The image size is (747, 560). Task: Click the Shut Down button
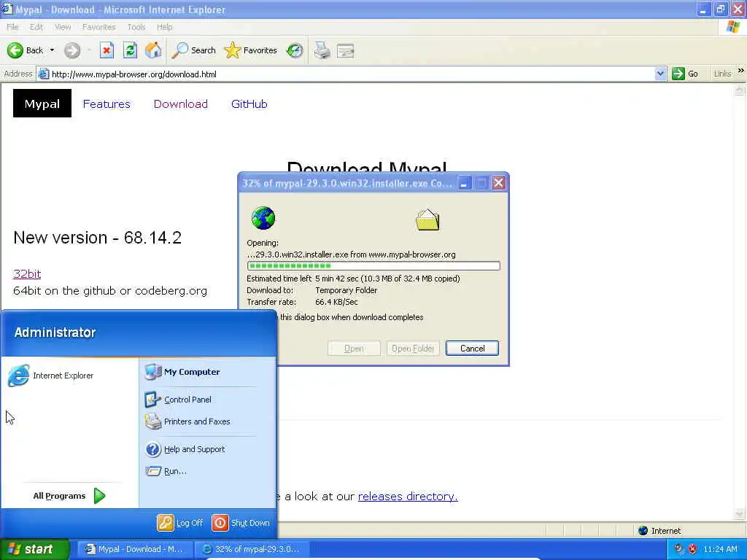[241, 522]
